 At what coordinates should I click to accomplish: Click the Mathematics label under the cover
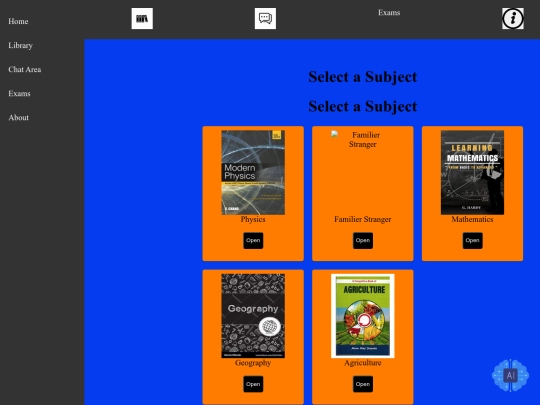[472, 219]
